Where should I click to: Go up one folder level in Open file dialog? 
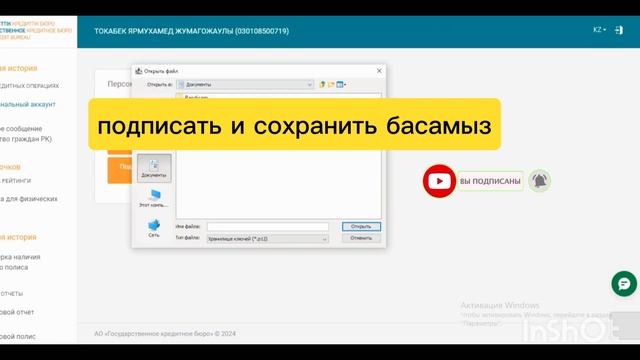322,84
